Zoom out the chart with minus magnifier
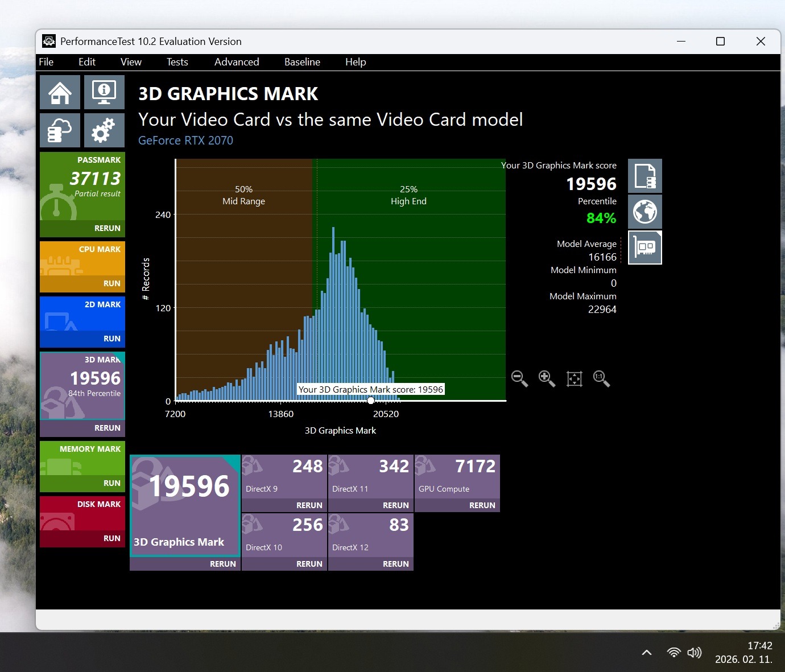 coord(519,378)
